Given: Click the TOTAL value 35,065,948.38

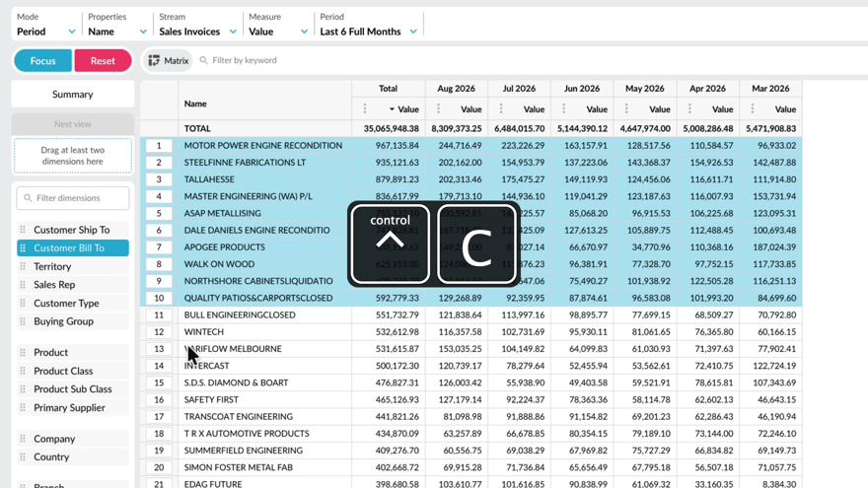Looking at the screenshot, I should [x=391, y=128].
